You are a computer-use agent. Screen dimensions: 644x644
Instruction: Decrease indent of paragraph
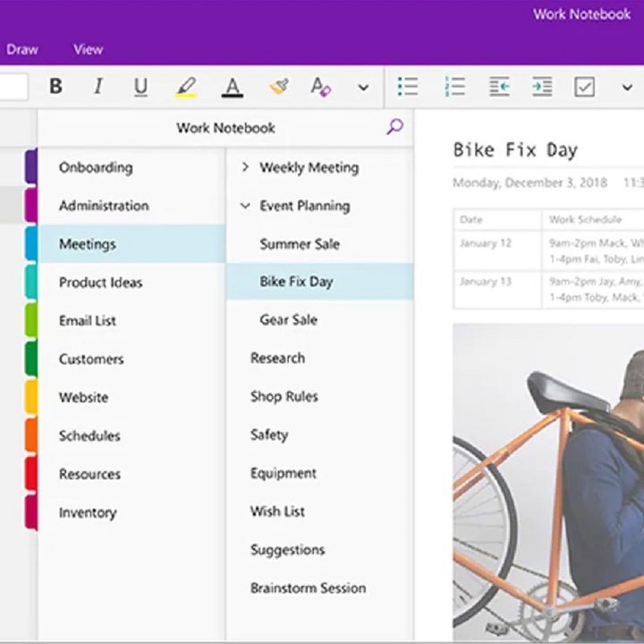coord(499,87)
